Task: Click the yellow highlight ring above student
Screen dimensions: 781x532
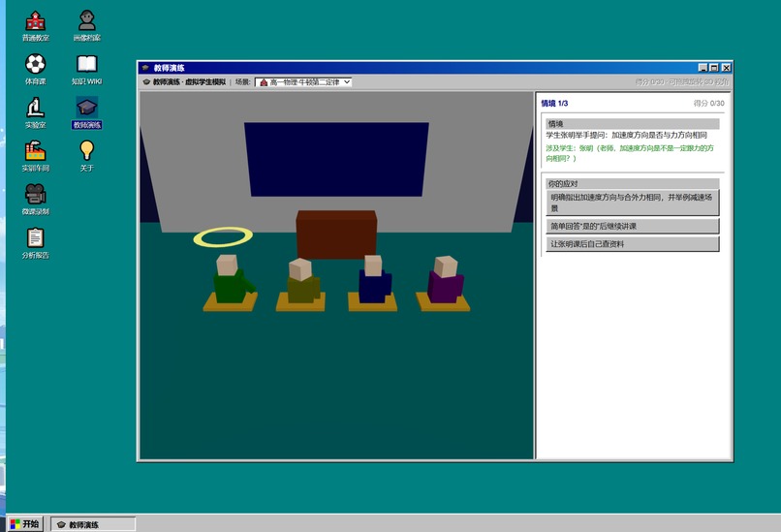Action: pyautogui.click(x=223, y=237)
